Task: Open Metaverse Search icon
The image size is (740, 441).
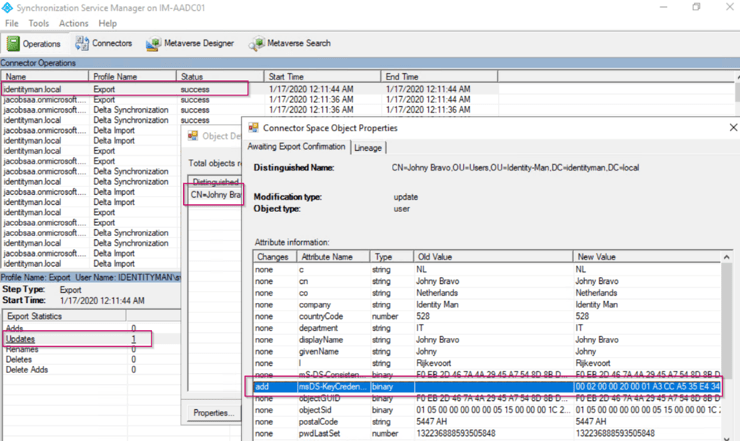Action: (x=257, y=44)
